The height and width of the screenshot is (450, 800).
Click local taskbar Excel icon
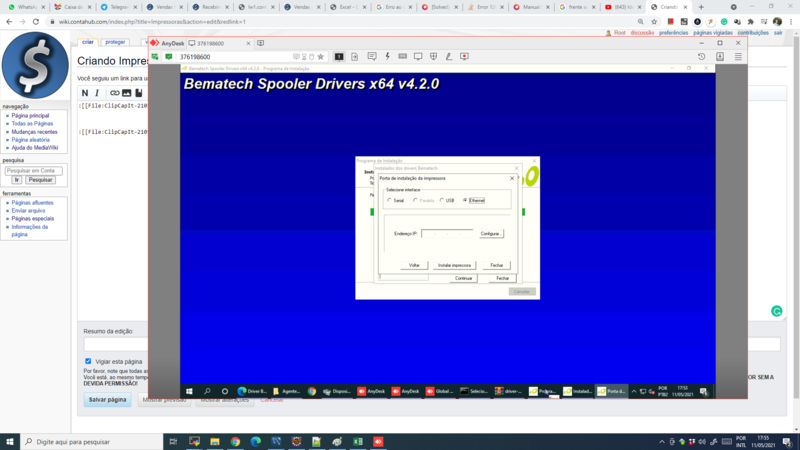[x=358, y=442]
